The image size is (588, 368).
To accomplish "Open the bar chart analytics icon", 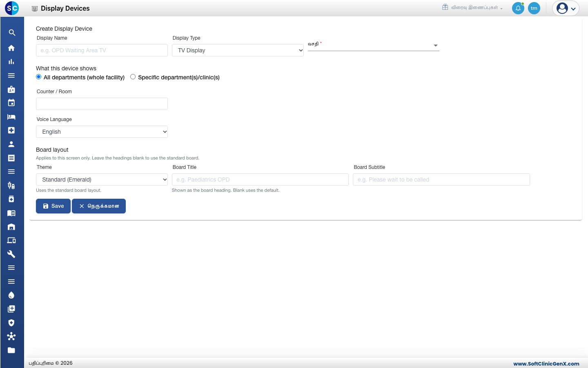I will click(x=11, y=62).
